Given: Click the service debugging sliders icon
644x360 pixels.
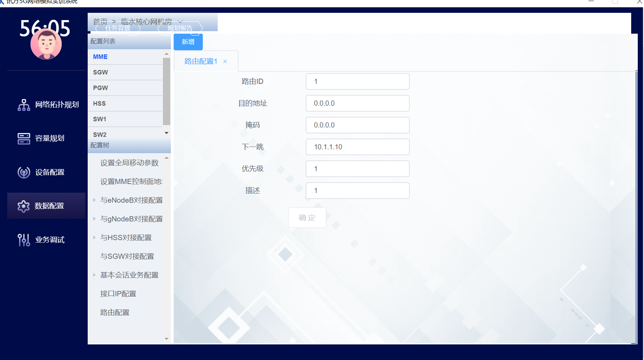Looking at the screenshot, I should 24,240.
